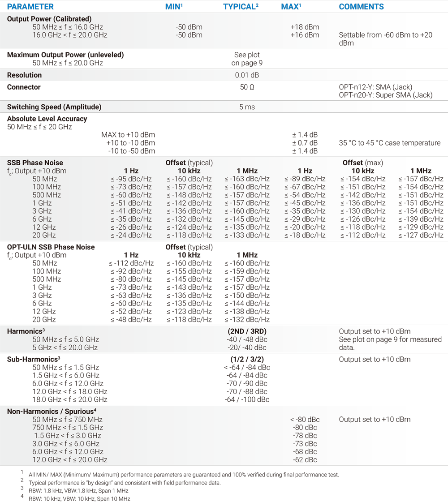Viewport: 448px width, 502px height.
Task: Select the Maximum Output Power (unleveled) heading
Action: coord(65,55)
